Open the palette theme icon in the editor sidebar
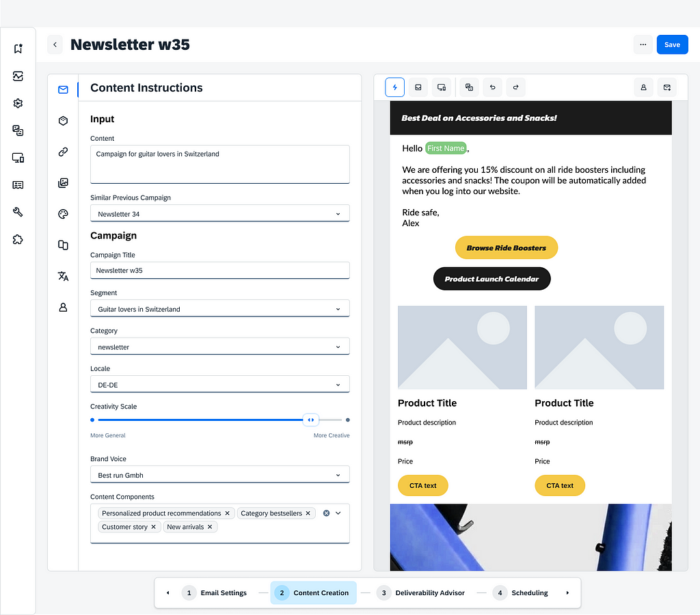The width and height of the screenshot is (700, 615). point(63,214)
